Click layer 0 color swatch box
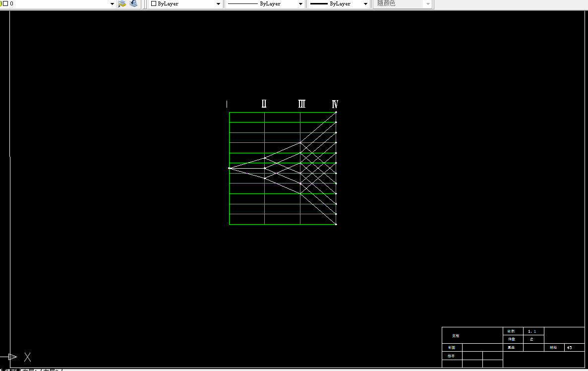588x371 pixels. point(5,3)
